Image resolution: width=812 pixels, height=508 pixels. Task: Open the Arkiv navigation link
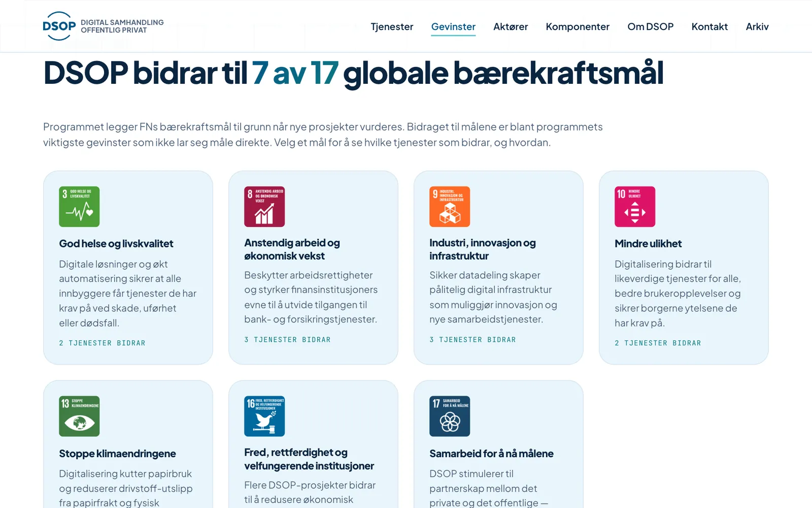[757, 26]
